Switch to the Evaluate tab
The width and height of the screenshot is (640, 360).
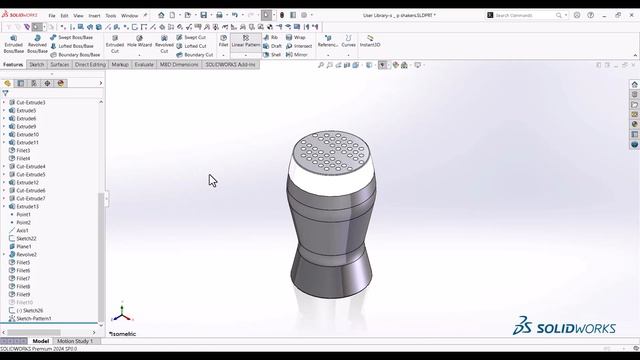[144, 64]
